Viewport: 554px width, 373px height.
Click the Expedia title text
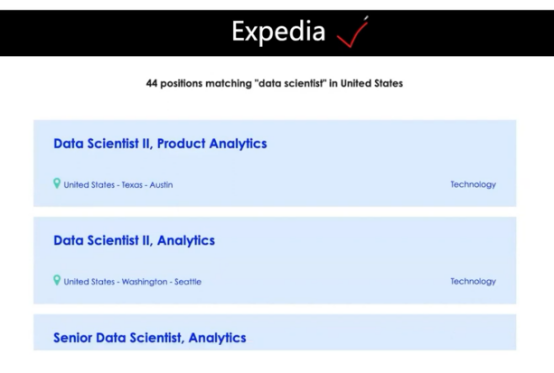(x=278, y=31)
